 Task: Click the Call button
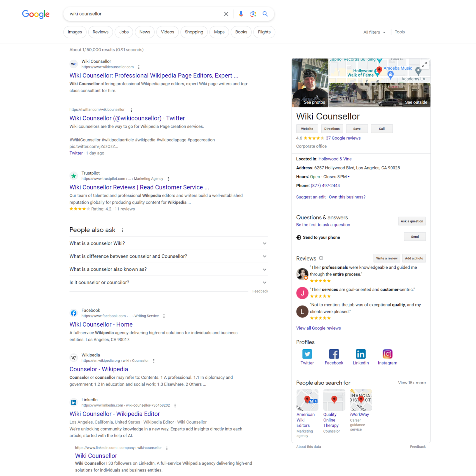click(x=382, y=129)
